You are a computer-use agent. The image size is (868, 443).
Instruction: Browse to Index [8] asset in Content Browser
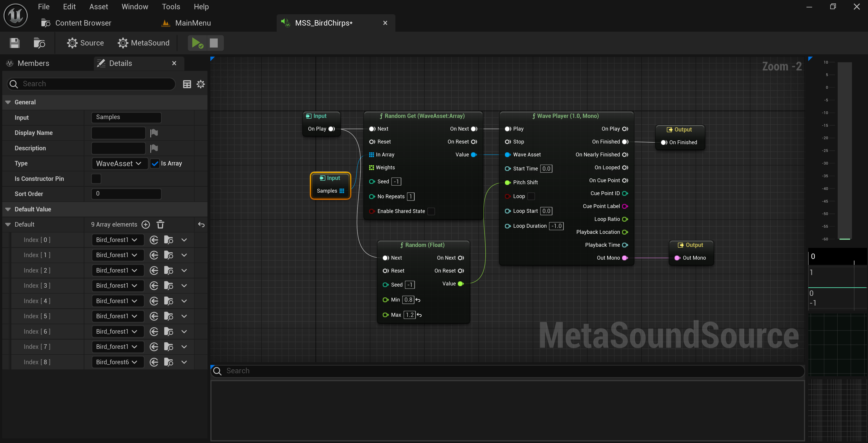169,362
